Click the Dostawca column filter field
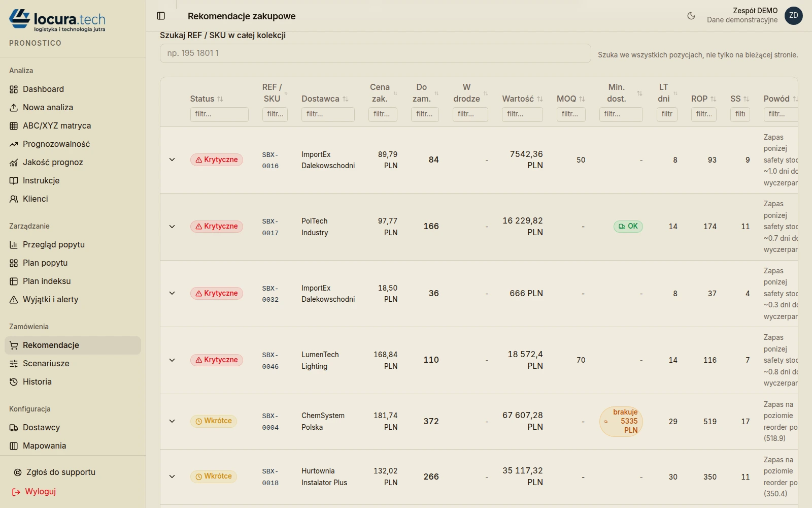Screen dimensions: 812x508 coord(328,114)
